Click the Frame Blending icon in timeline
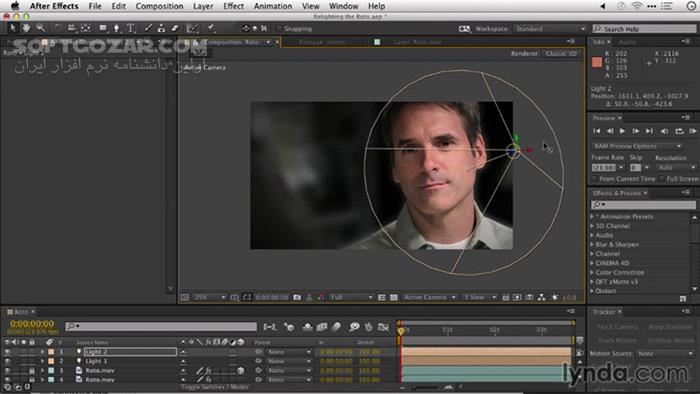This screenshot has width=700, height=394. coord(322,327)
